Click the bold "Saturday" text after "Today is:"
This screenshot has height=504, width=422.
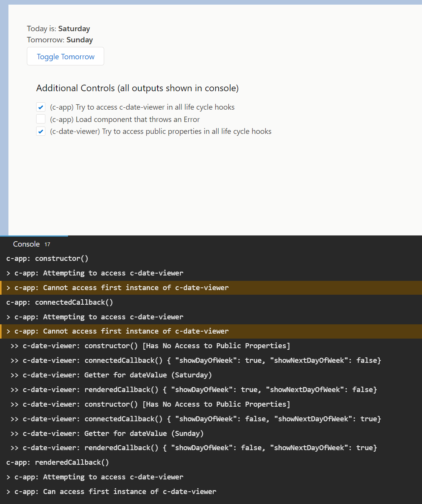click(x=74, y=28)
